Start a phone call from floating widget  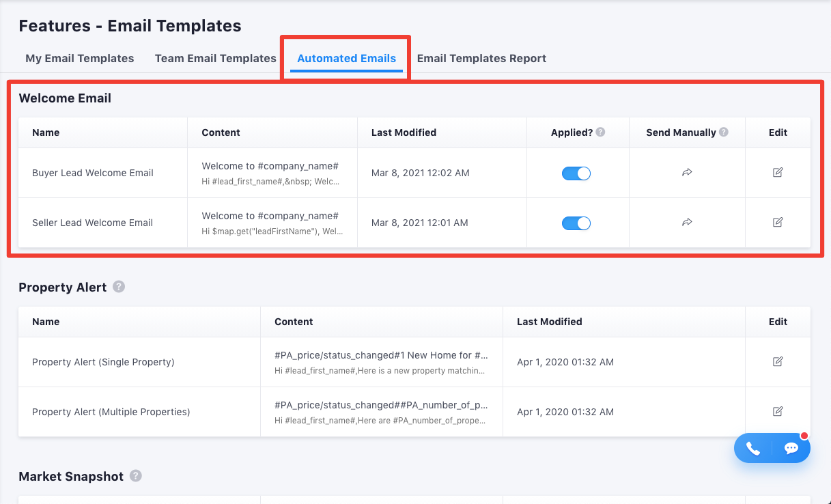pyautogui.click(x=752, y=449)
